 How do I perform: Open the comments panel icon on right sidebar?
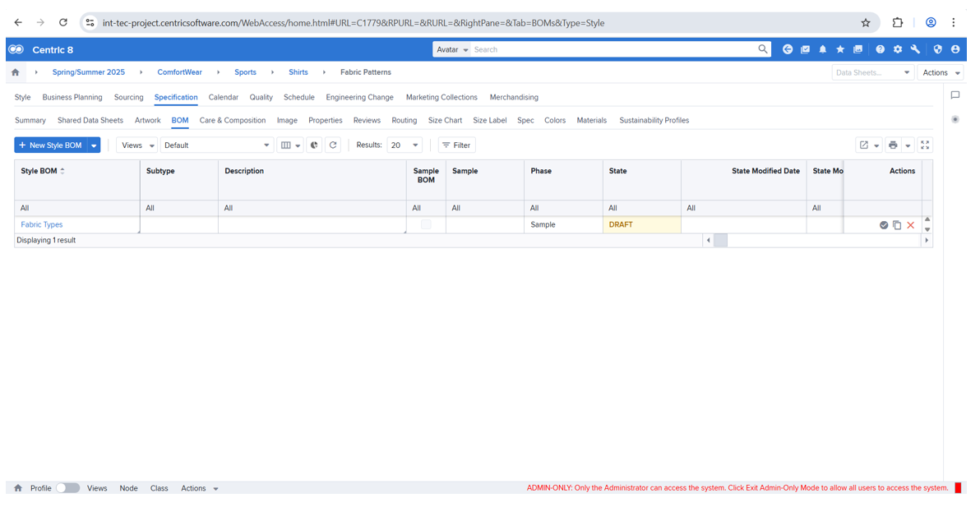pyautogui.click(x=955, y=95)
